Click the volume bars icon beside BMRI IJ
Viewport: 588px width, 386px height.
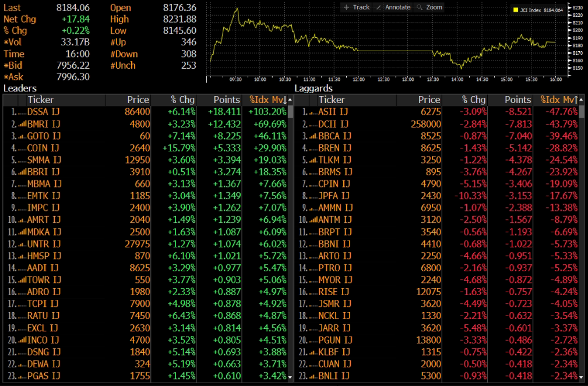click(22, 124)
